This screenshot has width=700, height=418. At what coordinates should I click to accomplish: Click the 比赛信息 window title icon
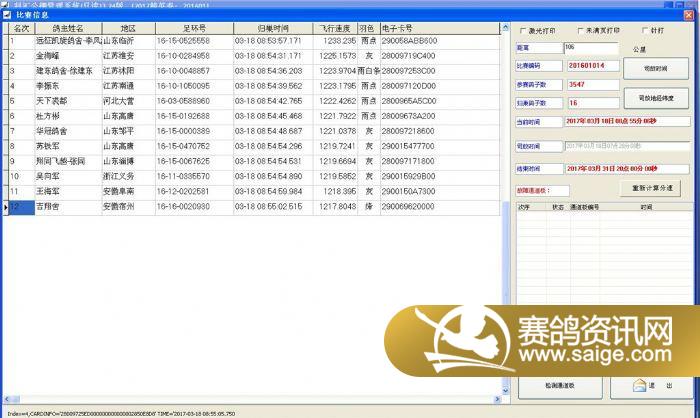[7, 15]
